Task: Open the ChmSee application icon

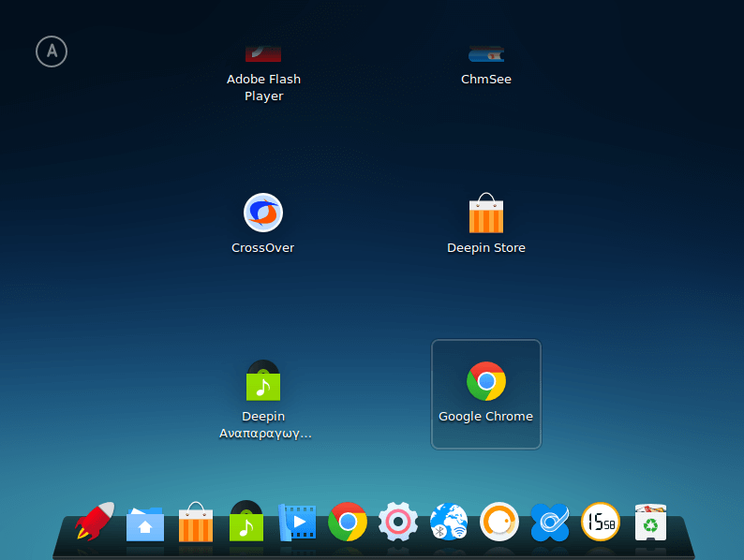Action: 486,53
